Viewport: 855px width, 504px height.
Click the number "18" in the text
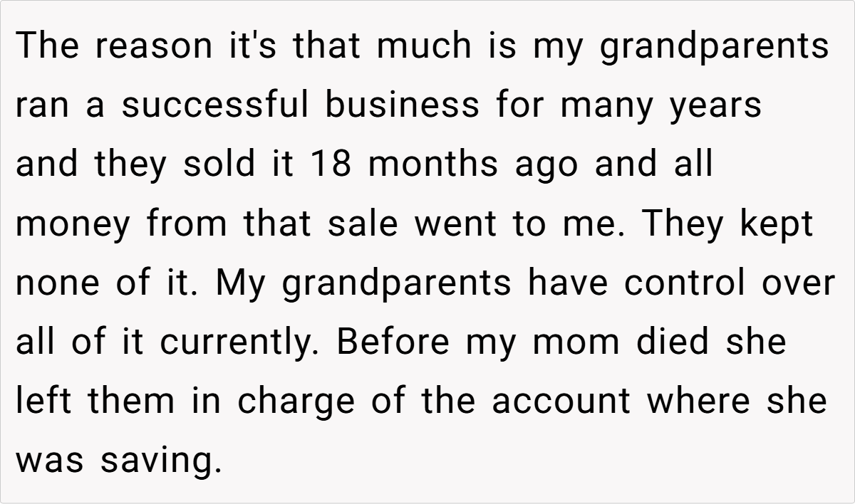(333, 165)
